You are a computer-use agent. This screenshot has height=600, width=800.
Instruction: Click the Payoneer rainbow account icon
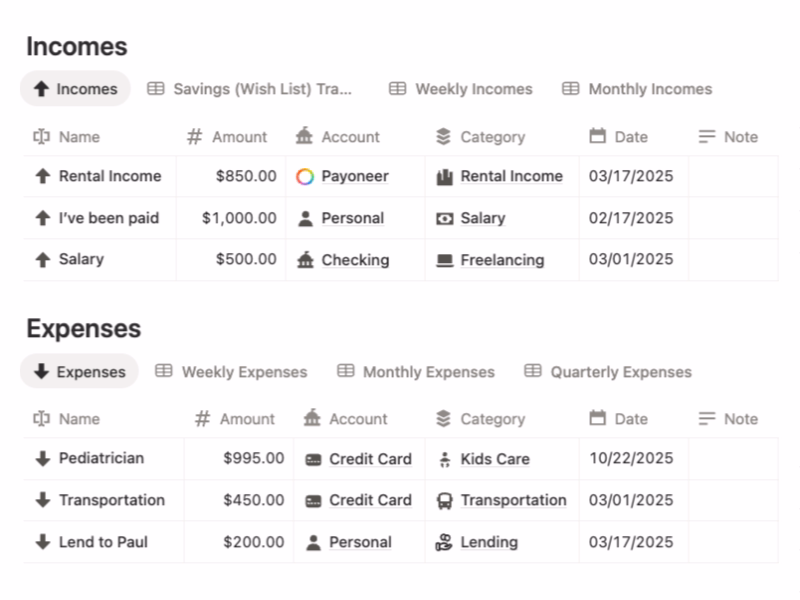(304, 176)
